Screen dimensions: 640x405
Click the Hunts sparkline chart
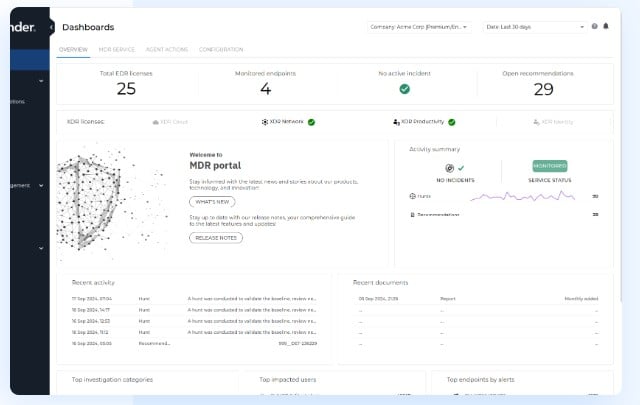pos(522,196)
